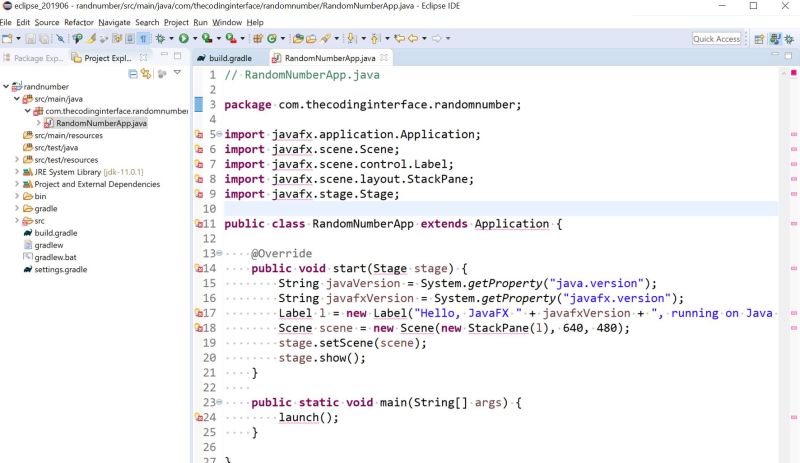
Task: Open the File menu
Action: [x=6, y=22]
